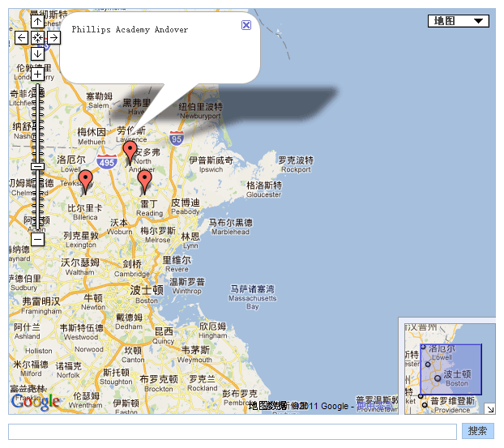Click the Google logo on the map
Viewport: 504px width, 448px height.
(x=35, y=402)
